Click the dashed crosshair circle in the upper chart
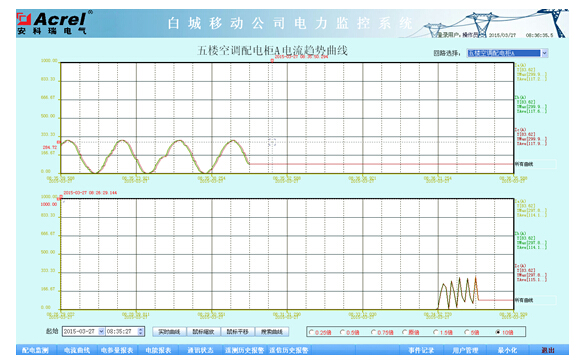585x363 pixels. (x=272, y=142)
